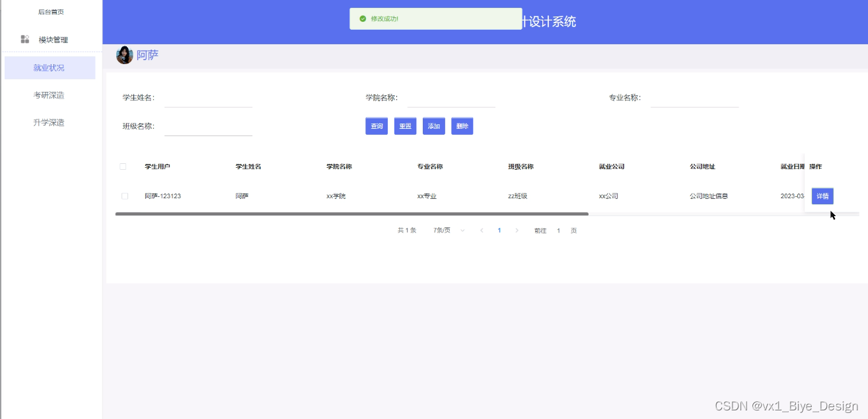Go to previous page arrow

pyautogui.click(x=482, y=231)
